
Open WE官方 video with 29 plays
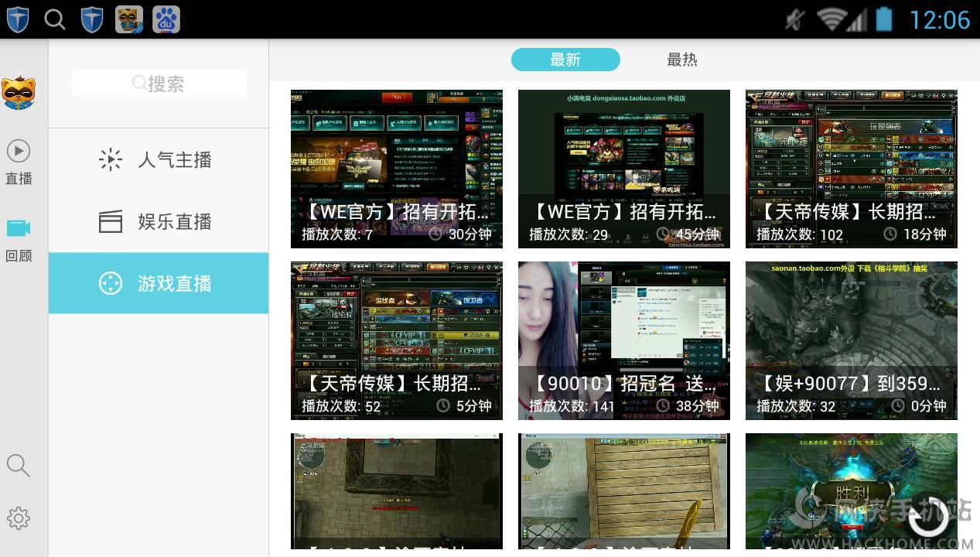pyautogui.click(x=624, y=169)
